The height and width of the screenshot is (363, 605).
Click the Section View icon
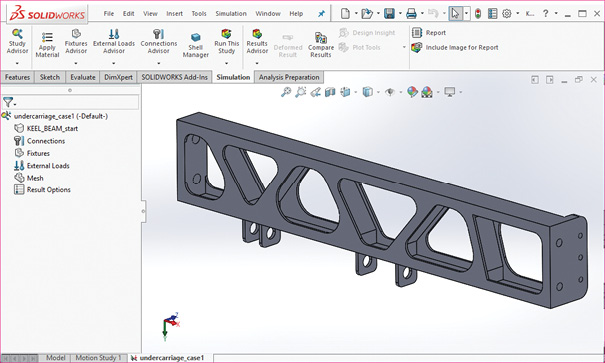330,92
